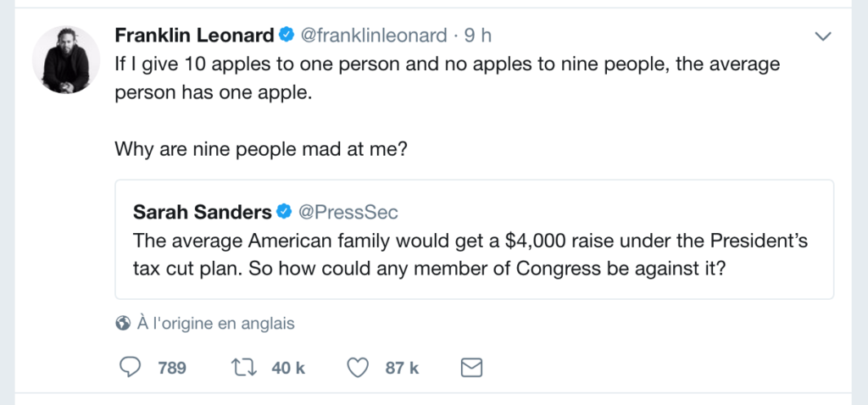Open the quoted tweet about the $4,000 raise
868x405 pixels.
tap(470, 252)
